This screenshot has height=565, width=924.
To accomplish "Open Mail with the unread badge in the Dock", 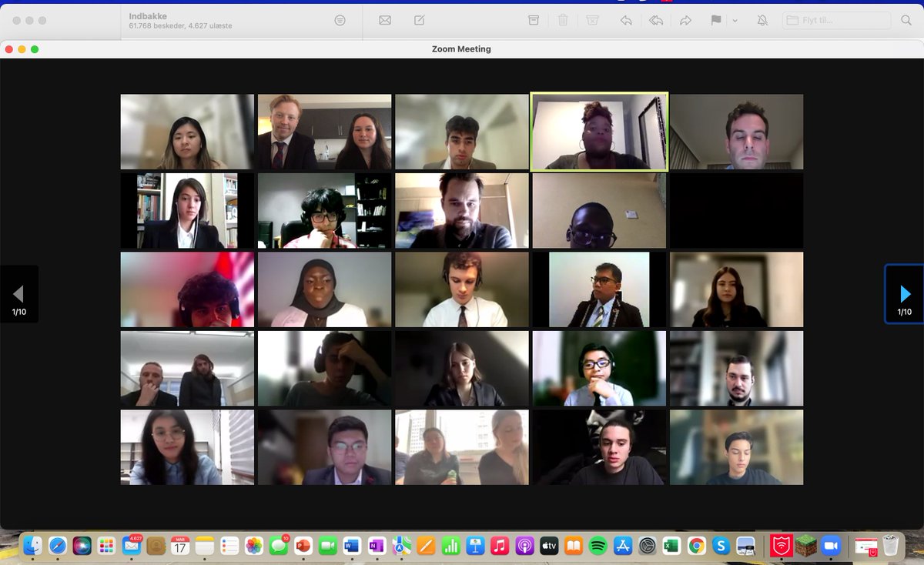I will [x=132, y=546].
